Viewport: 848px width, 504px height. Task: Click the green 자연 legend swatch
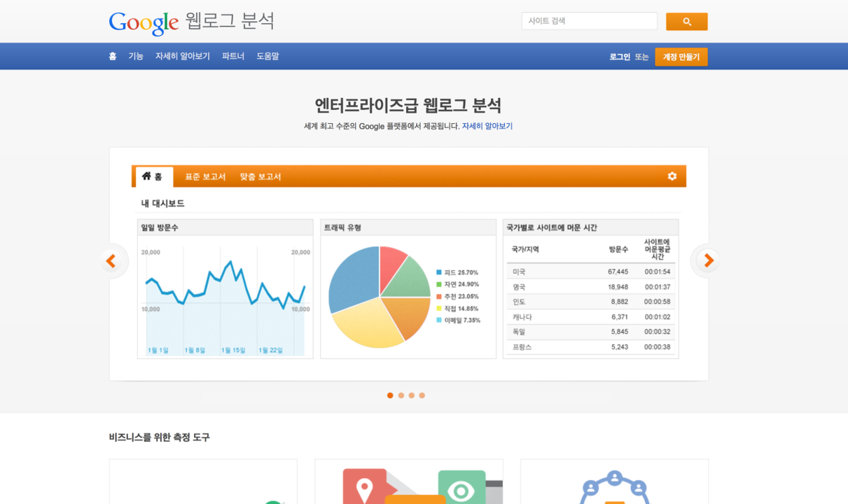tap(439, 284)
